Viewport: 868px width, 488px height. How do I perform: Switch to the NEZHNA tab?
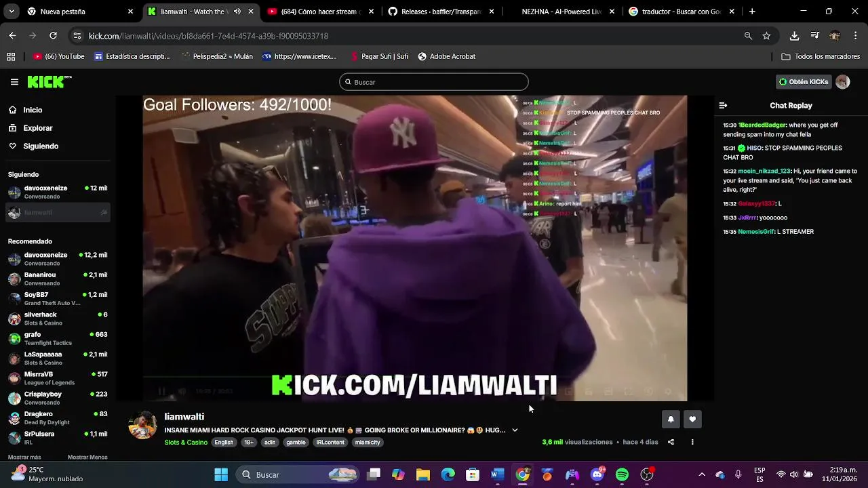point(560,12)
